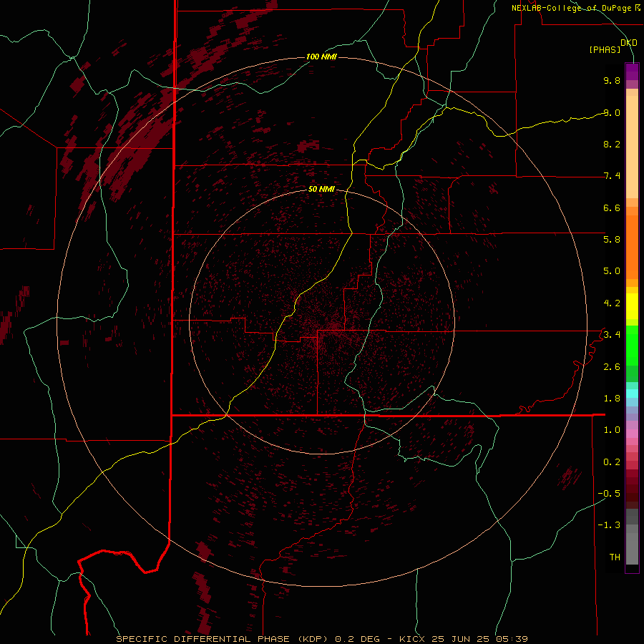Click the bright green segment of color bar

632,345
